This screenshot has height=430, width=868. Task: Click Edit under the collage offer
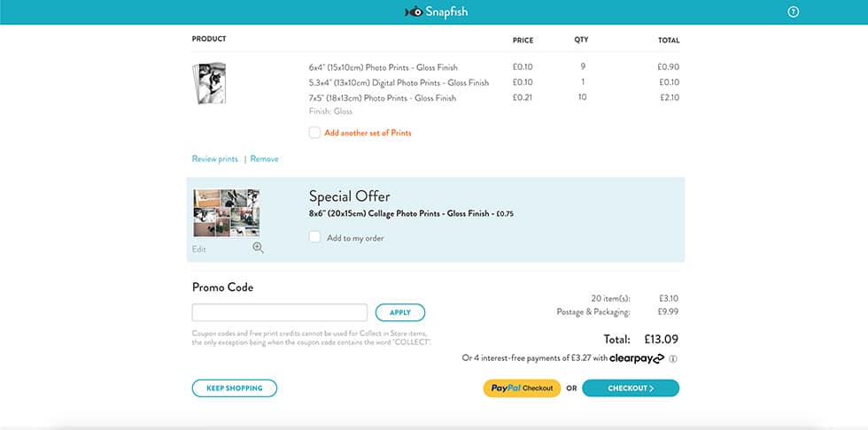pos(199,250)
